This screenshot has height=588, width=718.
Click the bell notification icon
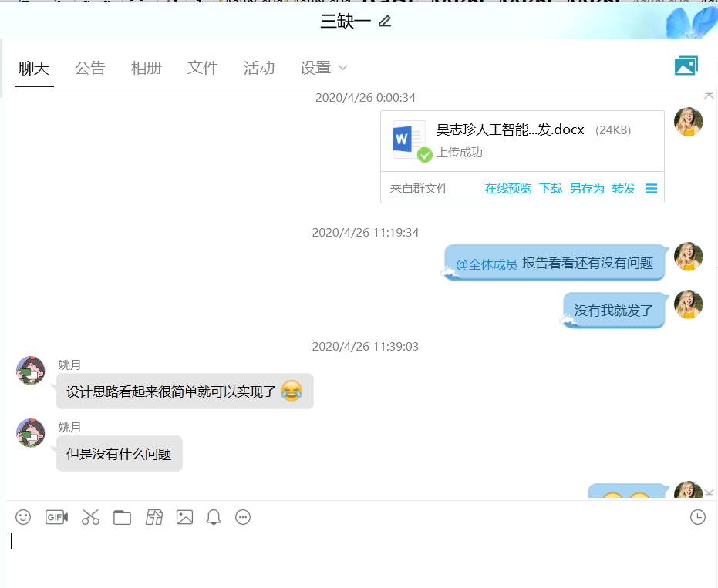pyautogui.click(x=214, y=517)
